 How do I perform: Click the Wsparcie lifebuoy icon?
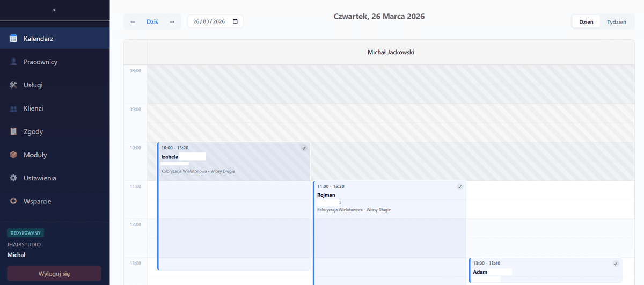pyautogui.click(x=13, y=201)
